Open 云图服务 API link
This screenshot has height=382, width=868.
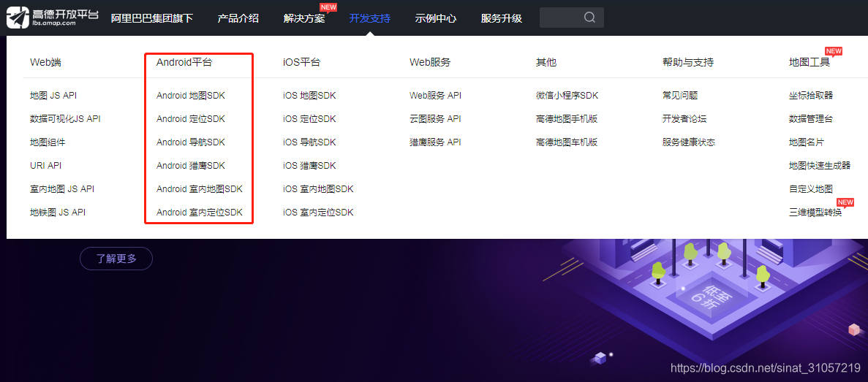click(435, 119)
